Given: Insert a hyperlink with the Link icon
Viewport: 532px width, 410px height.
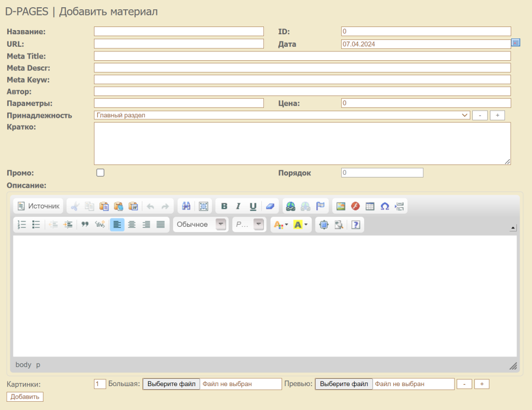Looking at the screenshot, I should tap(291, 206).
